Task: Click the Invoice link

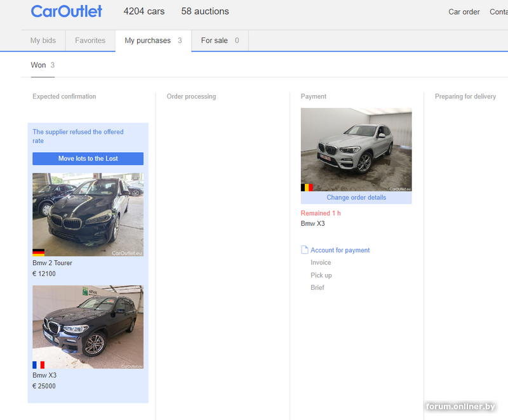Action: tap(321, 263)
